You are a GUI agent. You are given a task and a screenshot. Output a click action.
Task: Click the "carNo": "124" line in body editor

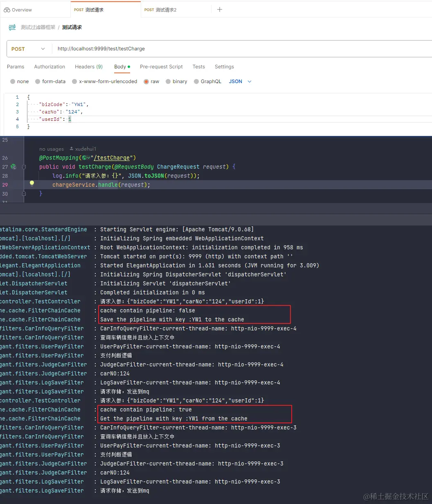point(61,111)
